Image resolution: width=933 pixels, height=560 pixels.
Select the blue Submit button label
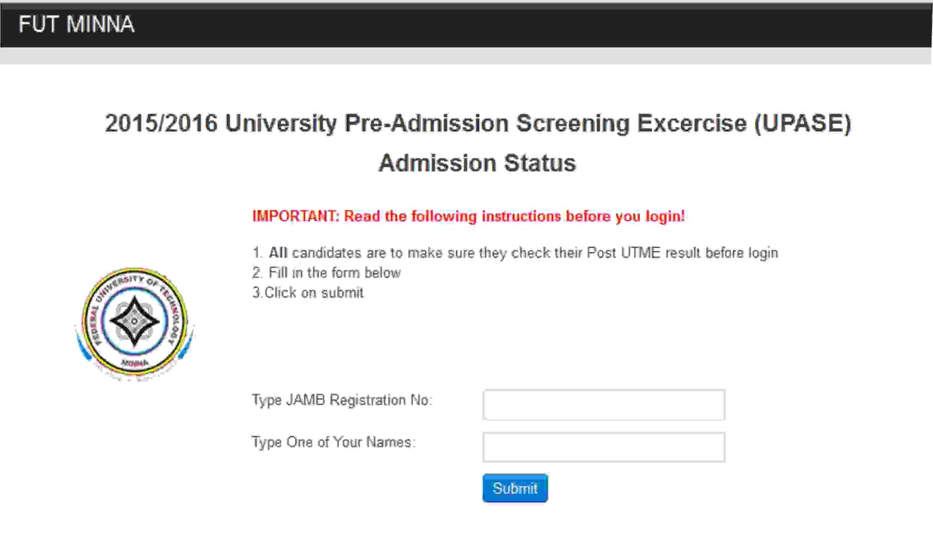pos(514,488)
